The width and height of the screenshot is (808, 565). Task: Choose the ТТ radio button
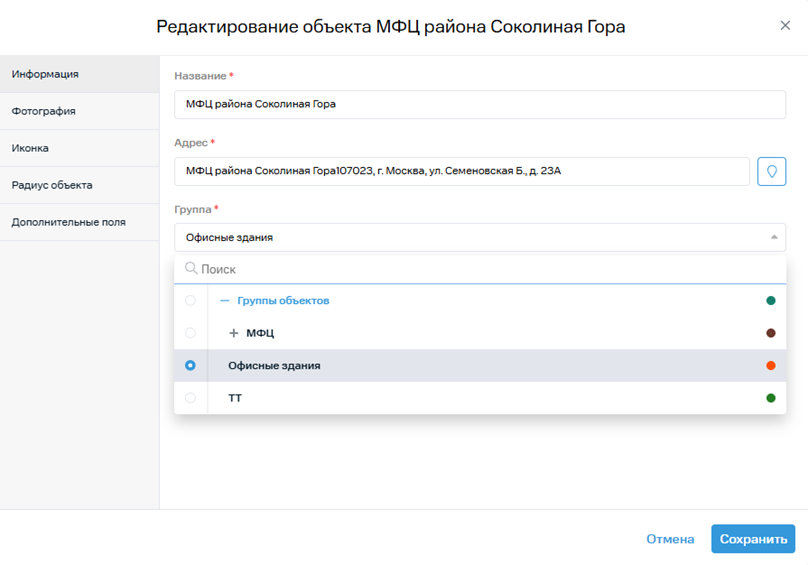pos(190,398)
